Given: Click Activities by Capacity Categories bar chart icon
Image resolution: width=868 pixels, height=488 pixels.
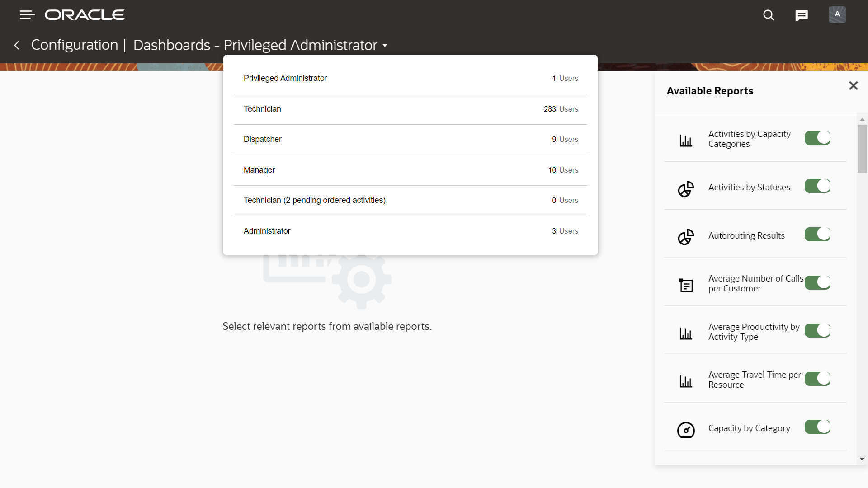Looking at the screenshot, I should (x=686, y=141).
